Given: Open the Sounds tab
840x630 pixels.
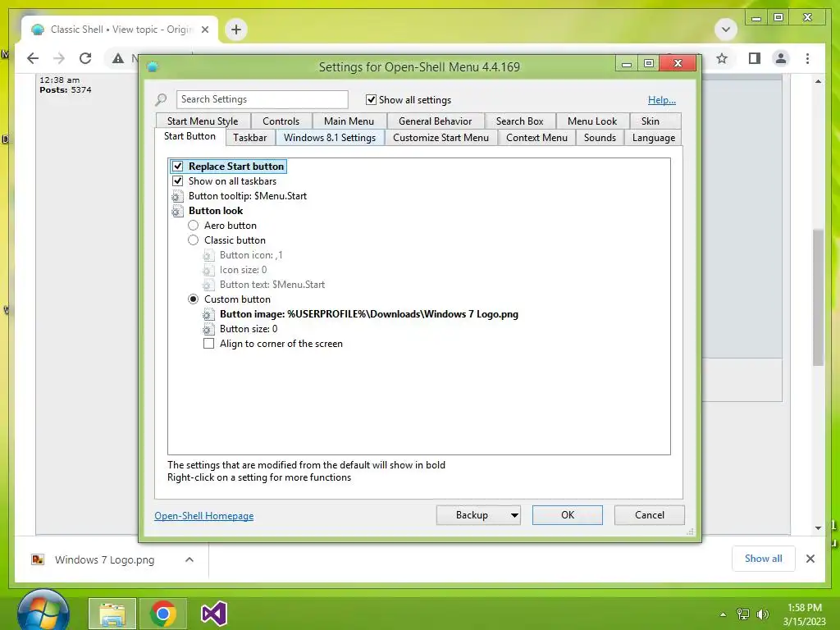Looking at the screenshot, I should (x=600, y=138).
